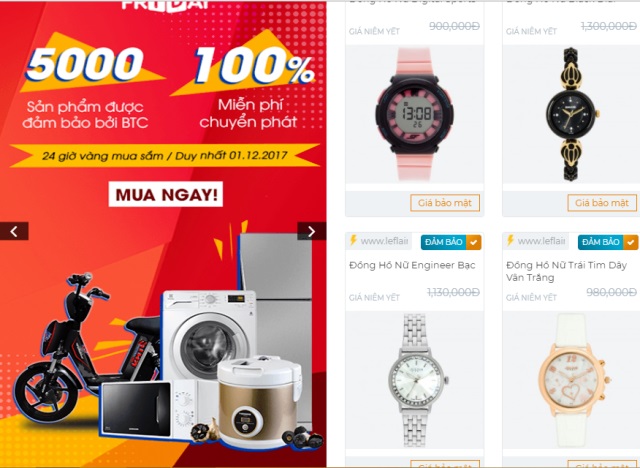Screen dimensions: 640x468
Task: Click the MUA NGAY! button
Action: [x=166, y=194]
